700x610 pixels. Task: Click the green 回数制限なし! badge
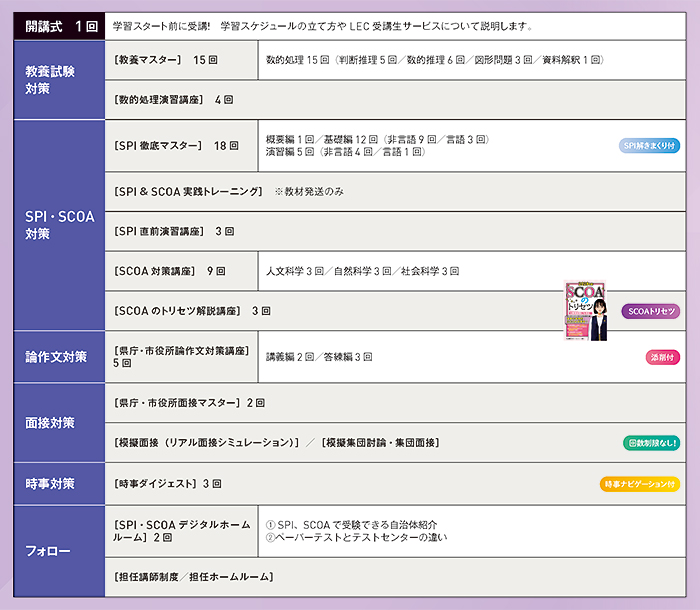pyautogui.click(x=651, y=442)
